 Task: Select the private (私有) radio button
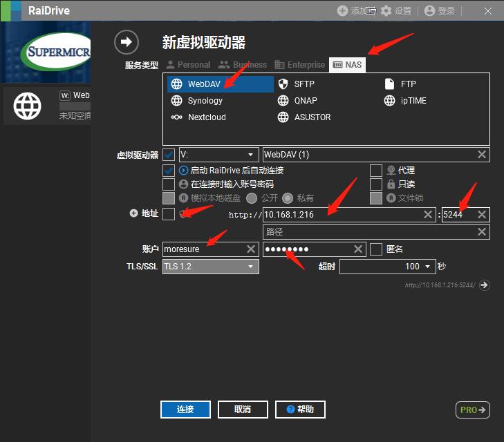pyautogui.click(x=288, y=198)
